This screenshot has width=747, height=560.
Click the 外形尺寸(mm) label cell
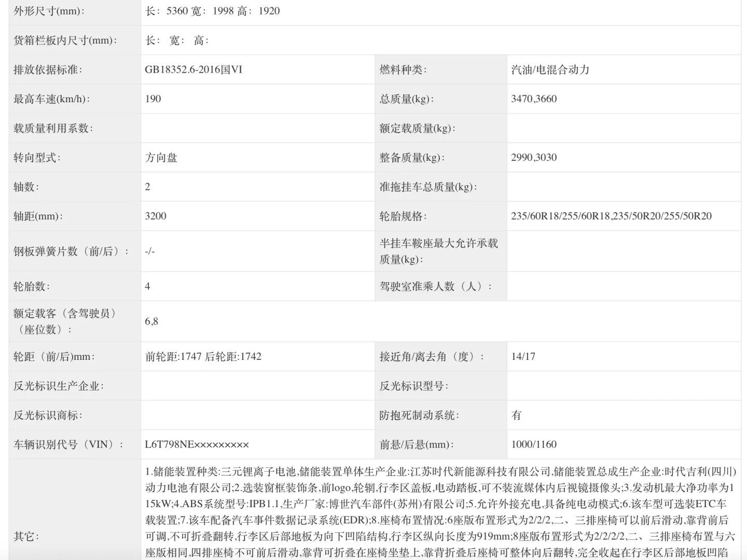click(x=75, y=11)
